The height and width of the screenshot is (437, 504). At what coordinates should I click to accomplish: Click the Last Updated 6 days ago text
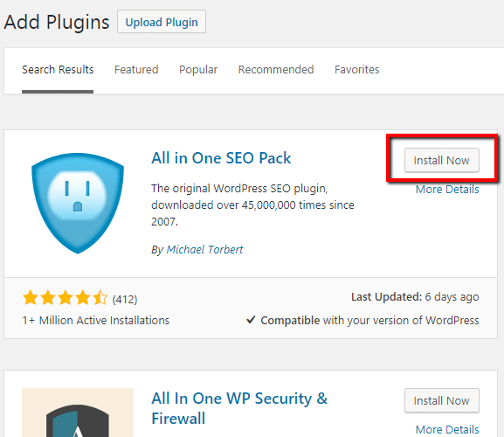point(415,297)
